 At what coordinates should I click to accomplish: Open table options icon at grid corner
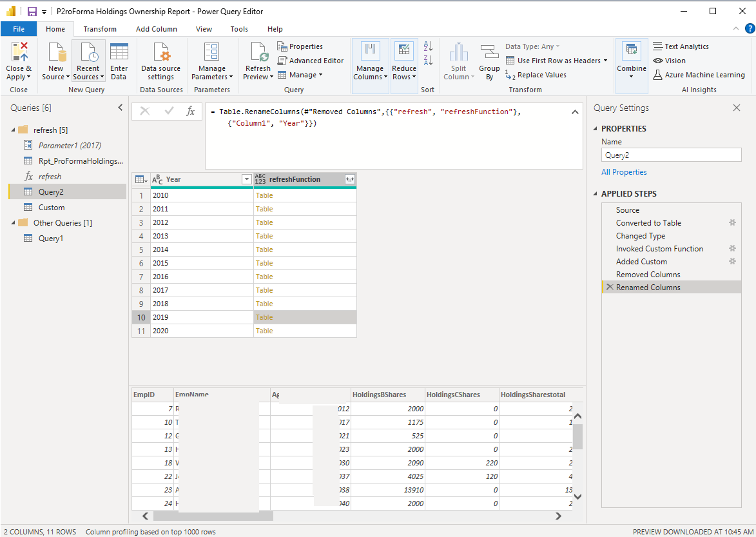point(141,179)
